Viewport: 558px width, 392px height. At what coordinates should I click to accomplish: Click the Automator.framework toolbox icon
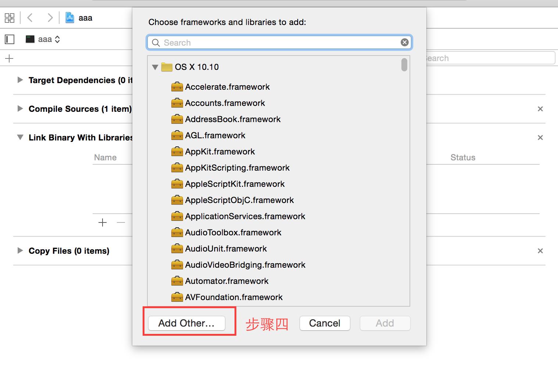[x=177, y=281]
